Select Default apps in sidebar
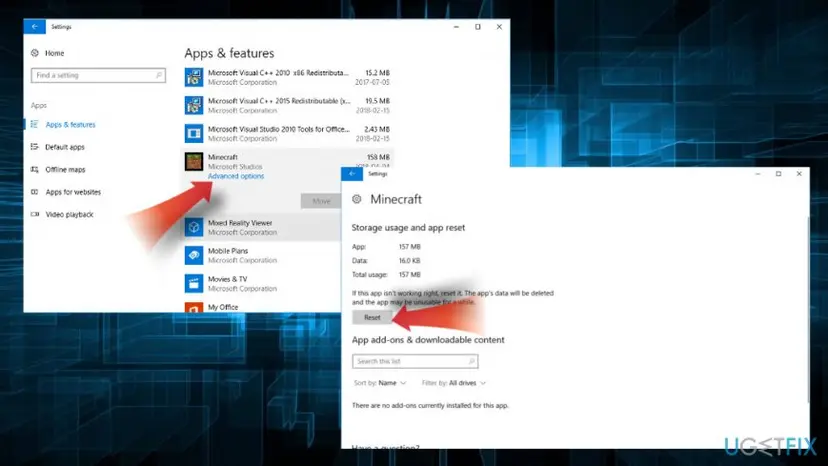This screenshot has height=466, width=828. tap(64, 147)
